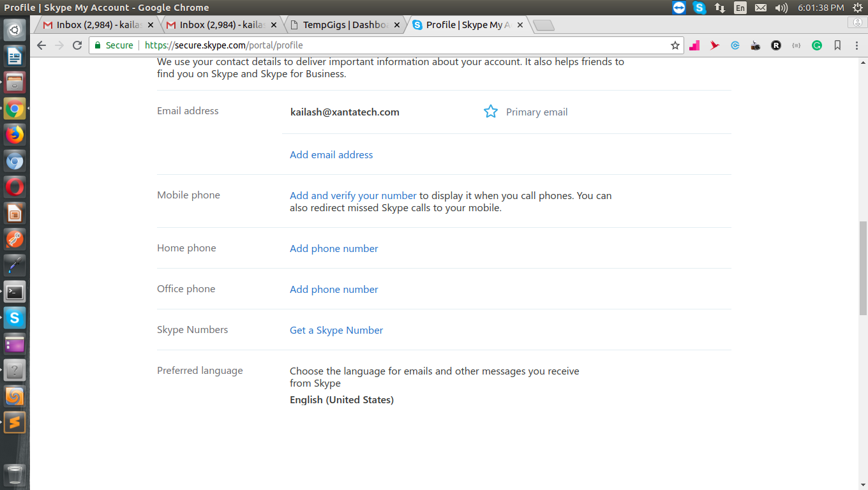The image size is (868, 490).
Task: Click Get a Skype Number
Action: [x=336, y=330]
